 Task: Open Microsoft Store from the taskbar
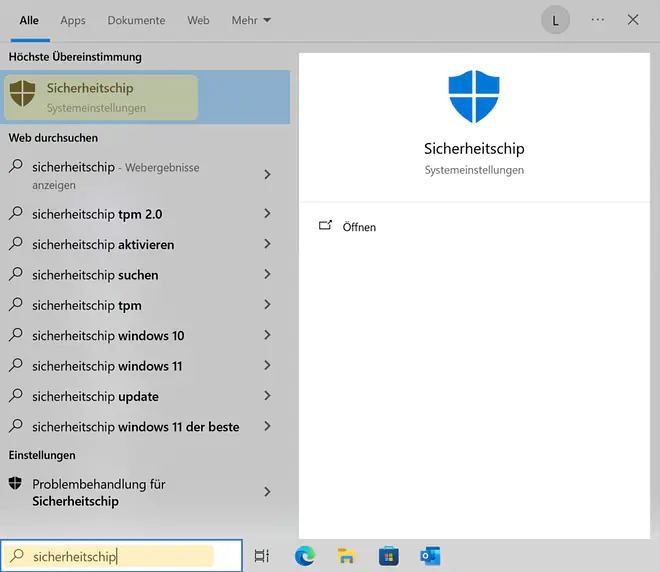389,556
